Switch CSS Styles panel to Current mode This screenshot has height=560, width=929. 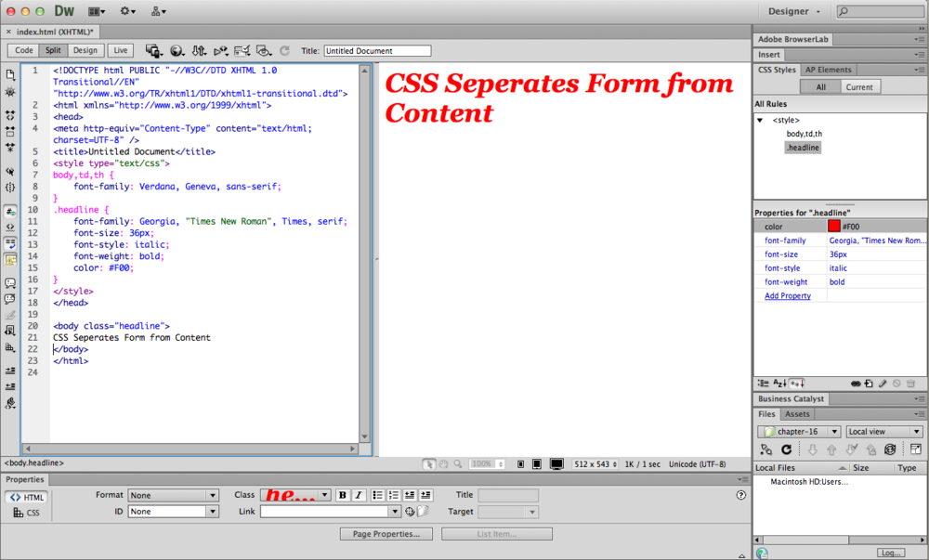click(859, 85)
